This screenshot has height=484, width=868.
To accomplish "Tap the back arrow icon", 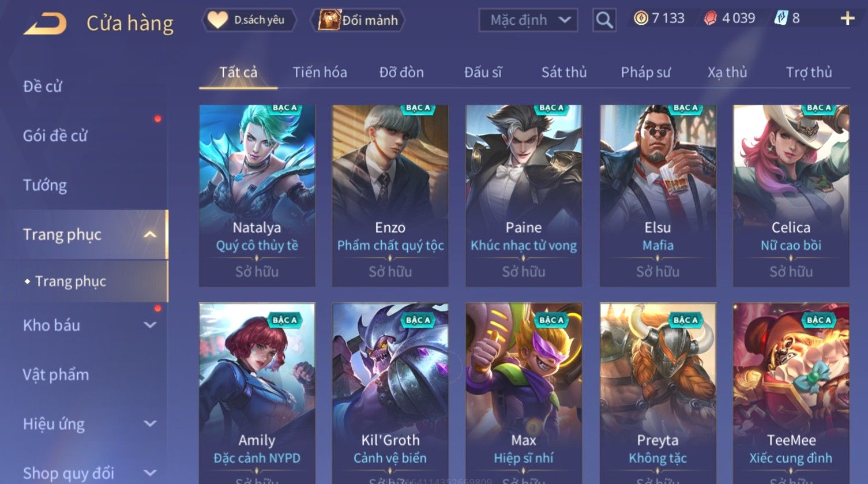I will tap(45, 24).
